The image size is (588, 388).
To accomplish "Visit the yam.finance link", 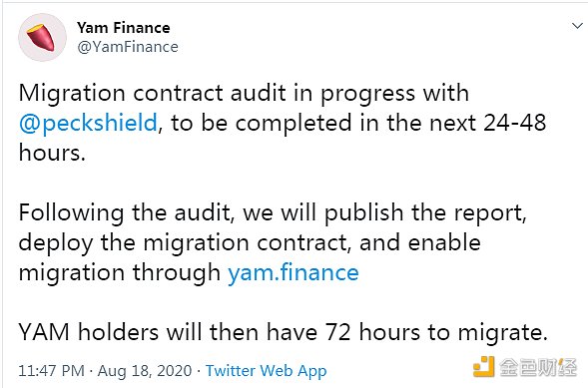I will (x=294, y=272).
